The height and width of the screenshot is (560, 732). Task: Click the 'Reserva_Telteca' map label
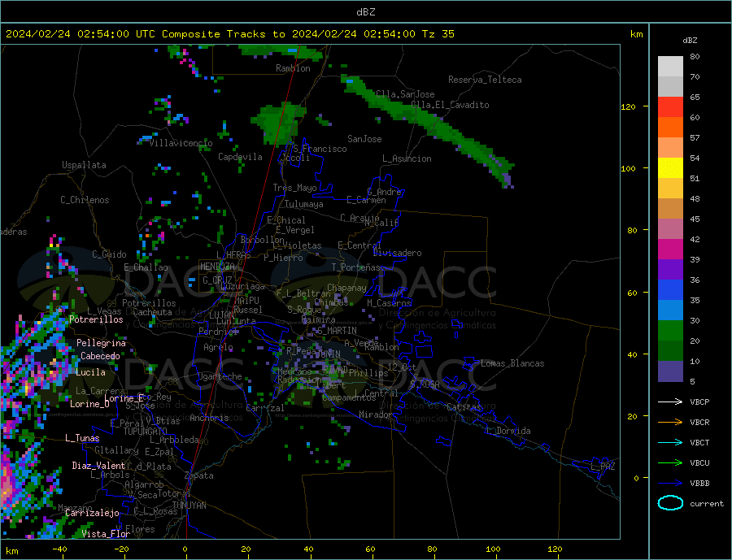pos(485,80)
